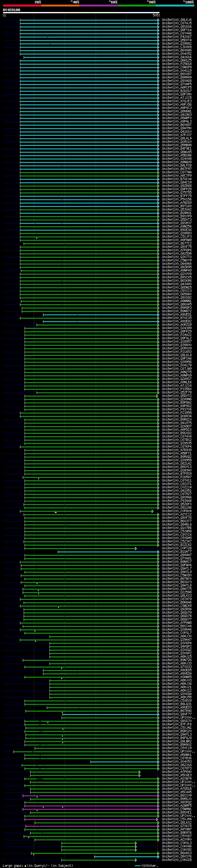Click hit UniRef100_A5ARF0
Image resolution: width=197 pixels, height=868 pixels.
[176, 118]
